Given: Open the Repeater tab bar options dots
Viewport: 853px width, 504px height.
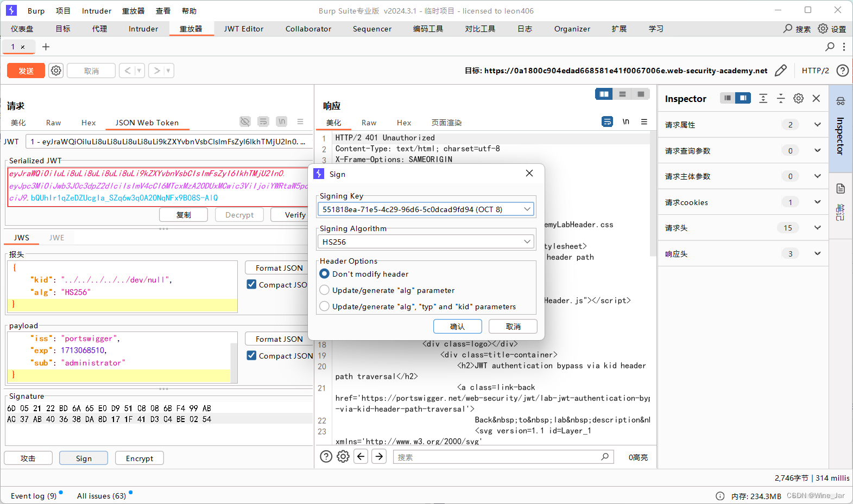Looking at the screenshot, I should 844,47.
